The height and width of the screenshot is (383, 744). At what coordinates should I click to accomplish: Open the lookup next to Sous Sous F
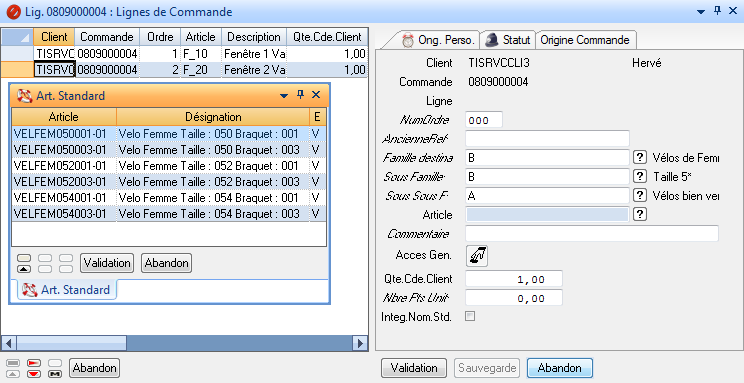tap(640, 196)
